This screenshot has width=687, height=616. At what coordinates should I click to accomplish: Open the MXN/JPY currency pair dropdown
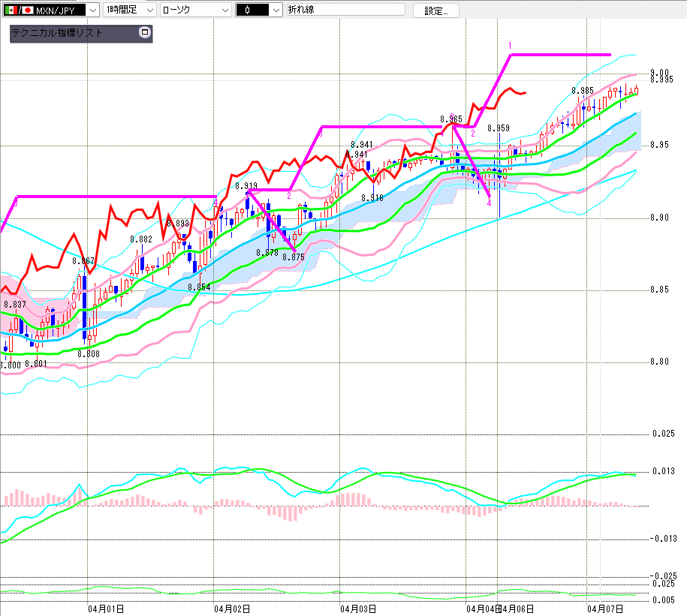92,10
